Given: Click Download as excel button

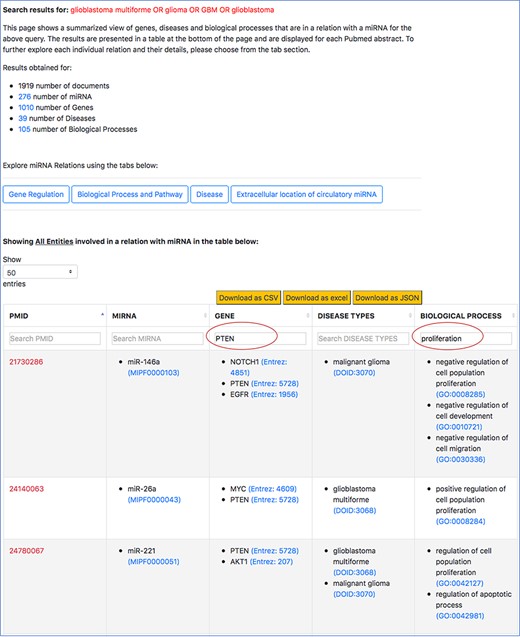Looking at the screenshot, I should pos(316,298).
